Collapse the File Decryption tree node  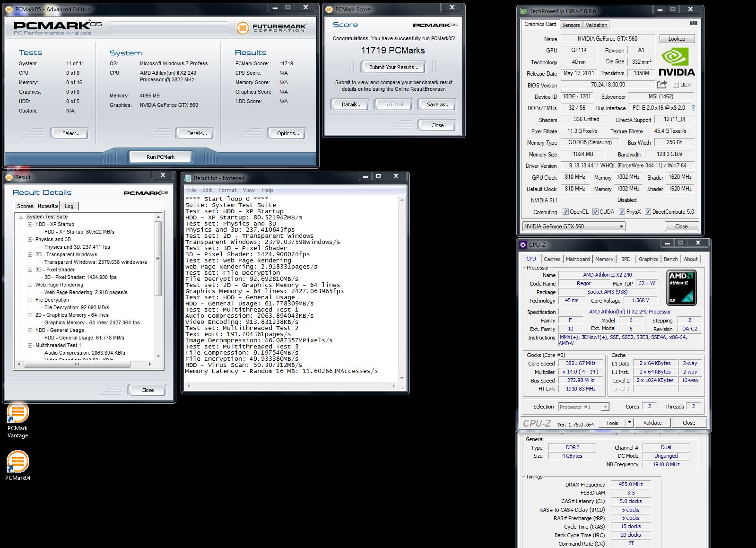pyautogui.click(x=30, y=300)
